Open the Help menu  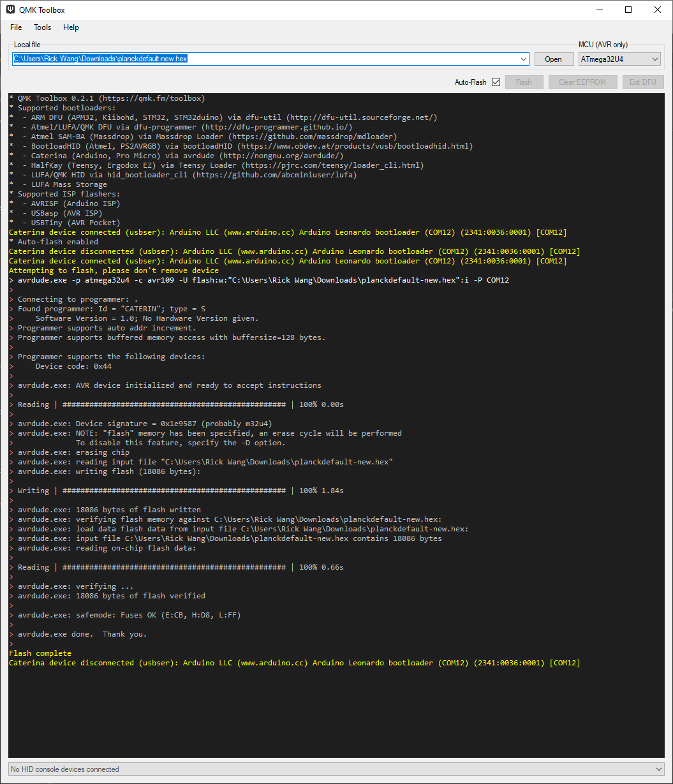click(x=71, y=27)
